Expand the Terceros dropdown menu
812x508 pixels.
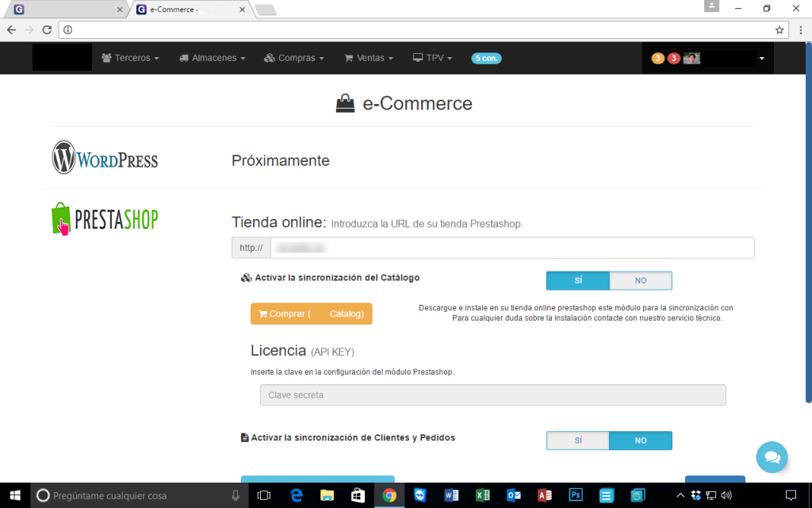pos(131,58)
